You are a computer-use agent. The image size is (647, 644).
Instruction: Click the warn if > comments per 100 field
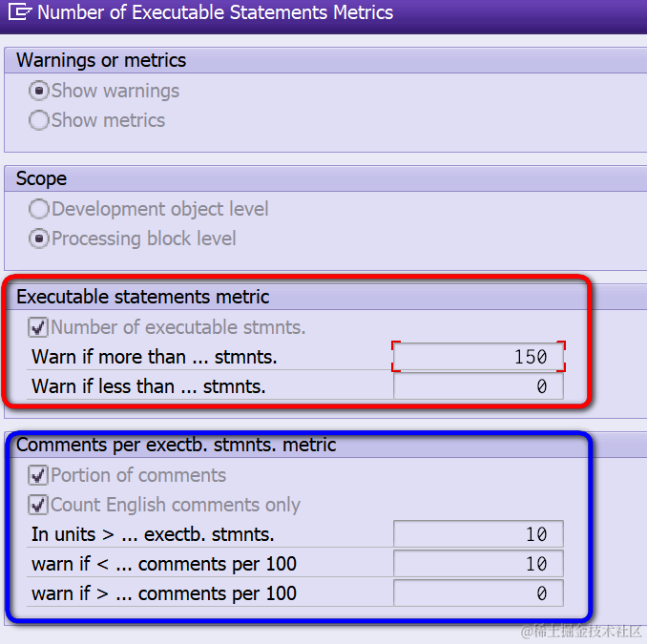point(478,593)
